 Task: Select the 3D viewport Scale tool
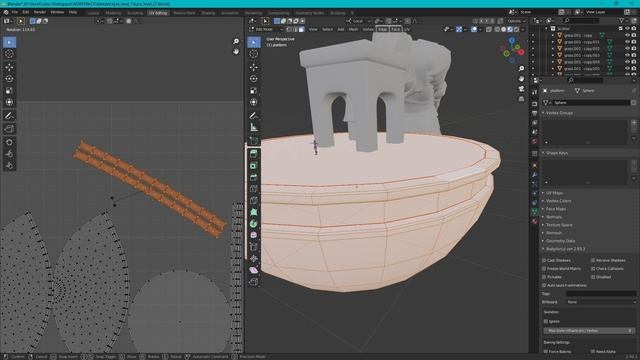253,91
